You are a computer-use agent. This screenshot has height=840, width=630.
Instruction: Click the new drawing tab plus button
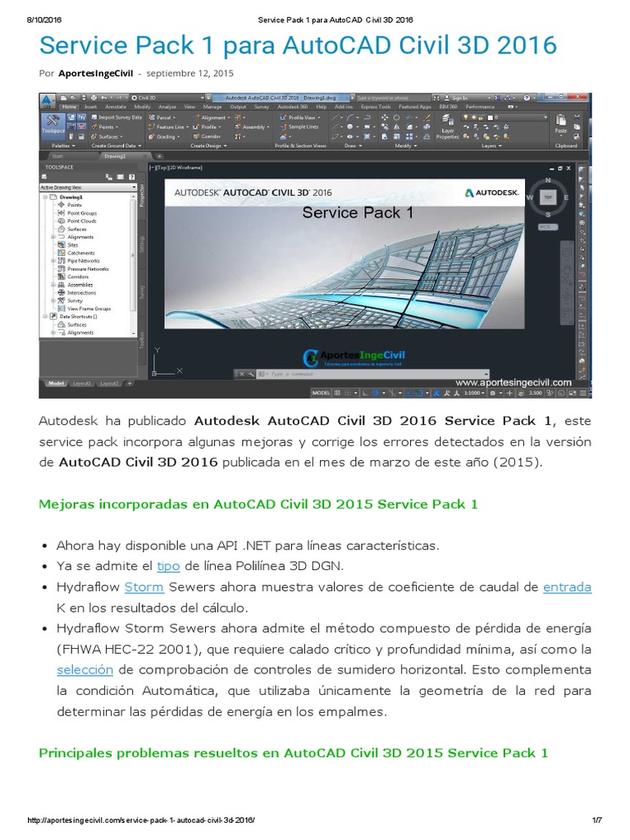159,157
